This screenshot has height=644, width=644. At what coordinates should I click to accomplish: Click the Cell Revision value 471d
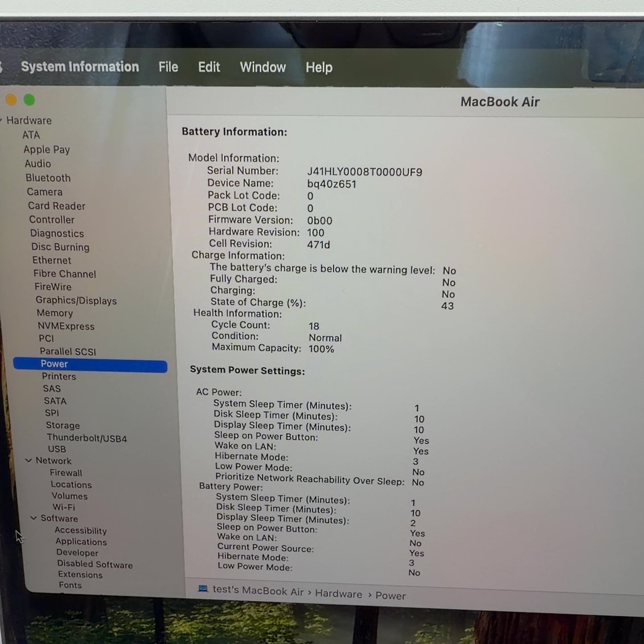tap(318, 245)
